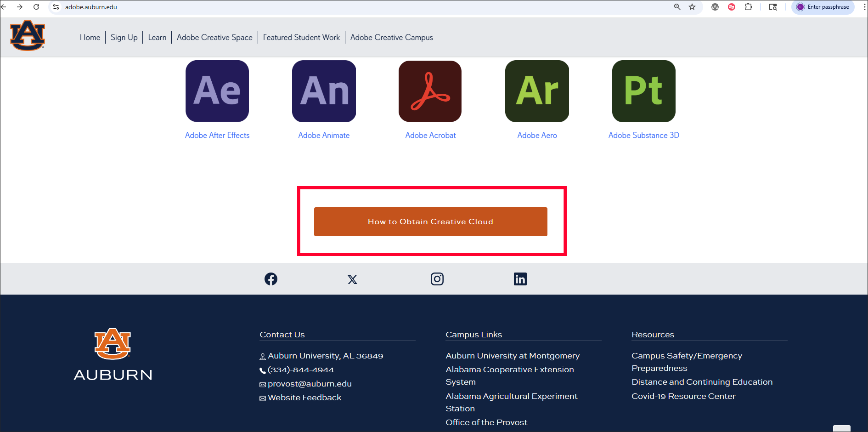Click the Adobe Acrobat icon
The image size is (868, 432).
430,91
